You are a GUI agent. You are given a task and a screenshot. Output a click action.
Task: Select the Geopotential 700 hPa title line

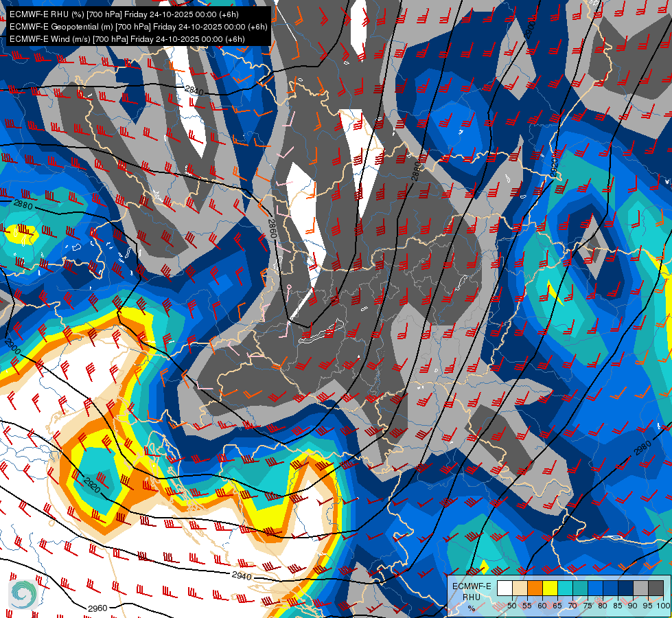pos(139,27)
